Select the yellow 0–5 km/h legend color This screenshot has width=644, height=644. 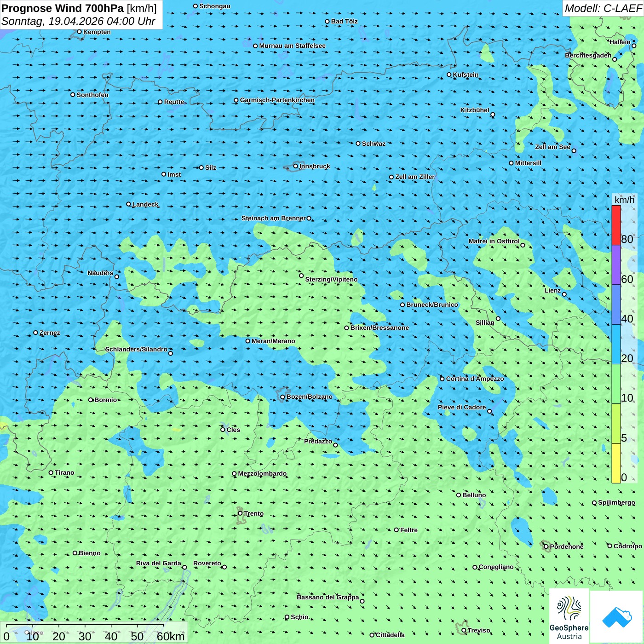click(616, 463)
